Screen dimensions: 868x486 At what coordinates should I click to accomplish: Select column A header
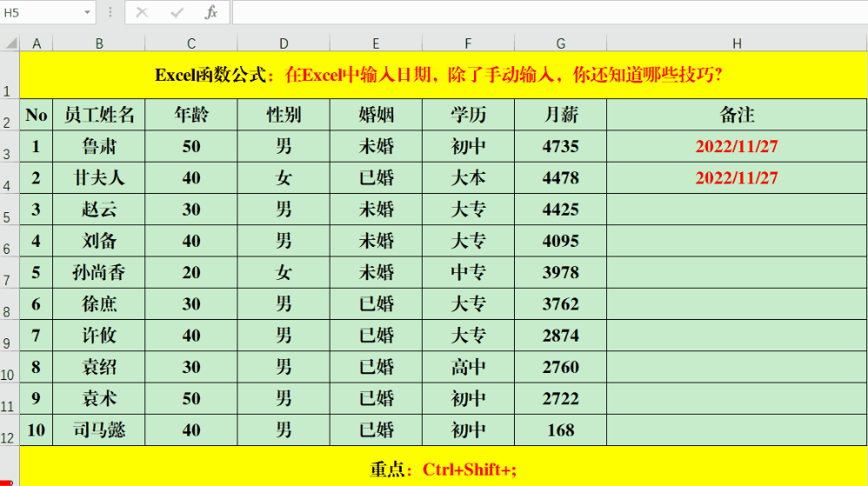[37, 43]
